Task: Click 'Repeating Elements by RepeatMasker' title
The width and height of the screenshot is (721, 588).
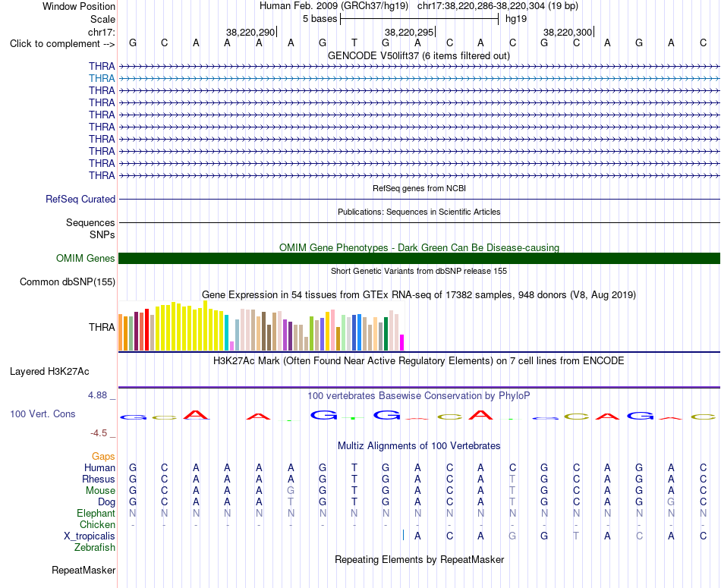Action: click(x=419, y=560)
